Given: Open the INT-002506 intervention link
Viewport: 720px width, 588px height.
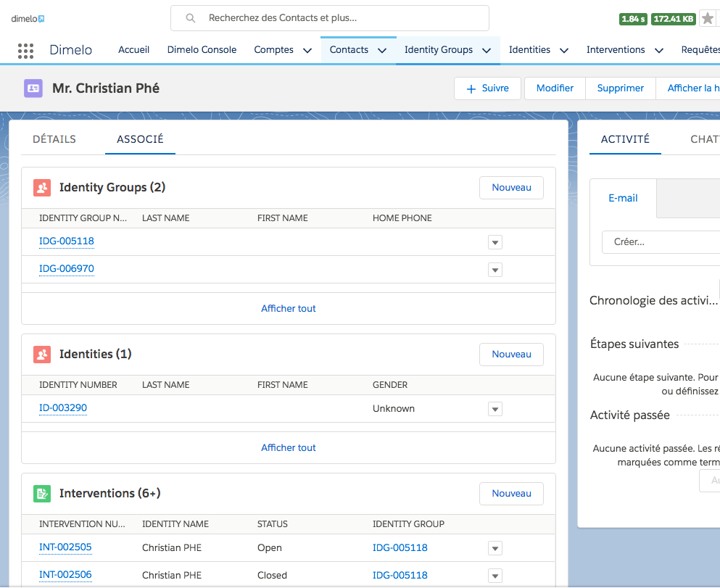Looking at the screenshot, I should coord(65,575).
